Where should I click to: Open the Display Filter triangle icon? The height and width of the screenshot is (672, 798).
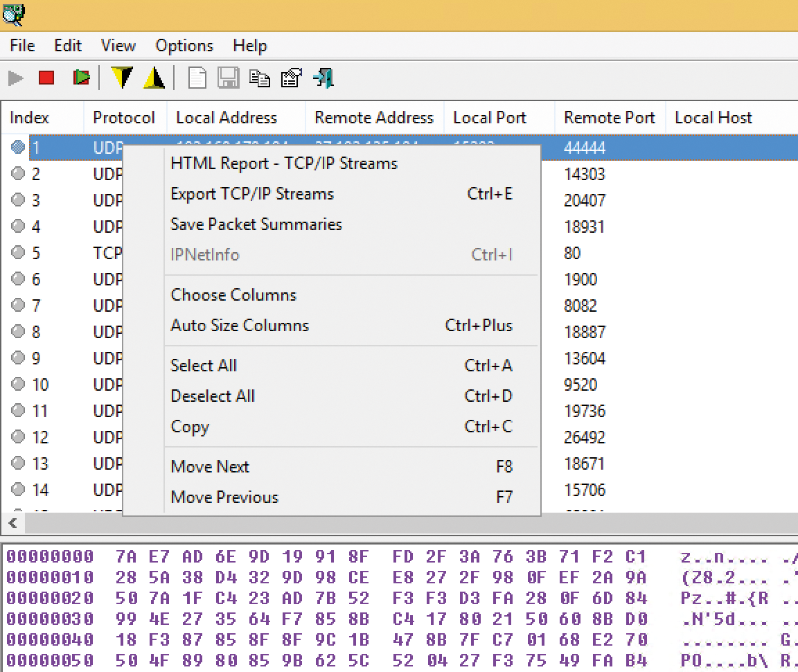pos(154,78)
